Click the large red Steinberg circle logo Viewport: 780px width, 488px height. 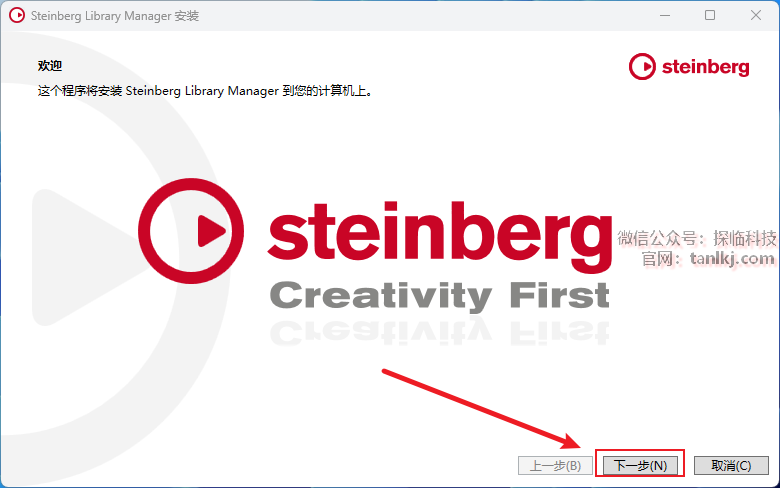(191, 231)
